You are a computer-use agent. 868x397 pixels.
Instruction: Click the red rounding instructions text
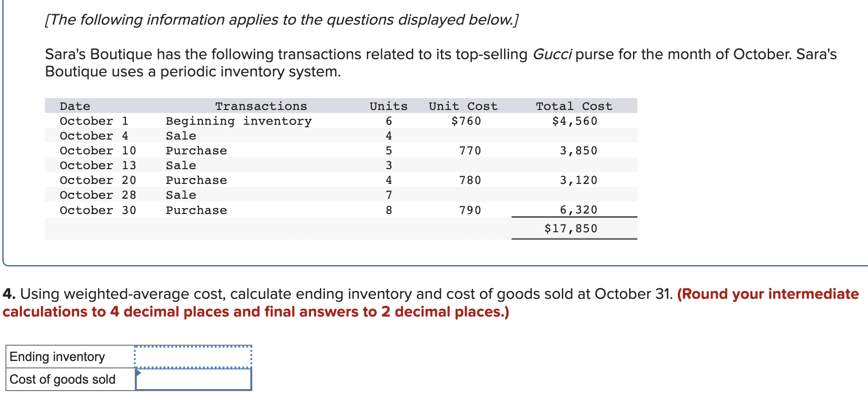point(431,302)
